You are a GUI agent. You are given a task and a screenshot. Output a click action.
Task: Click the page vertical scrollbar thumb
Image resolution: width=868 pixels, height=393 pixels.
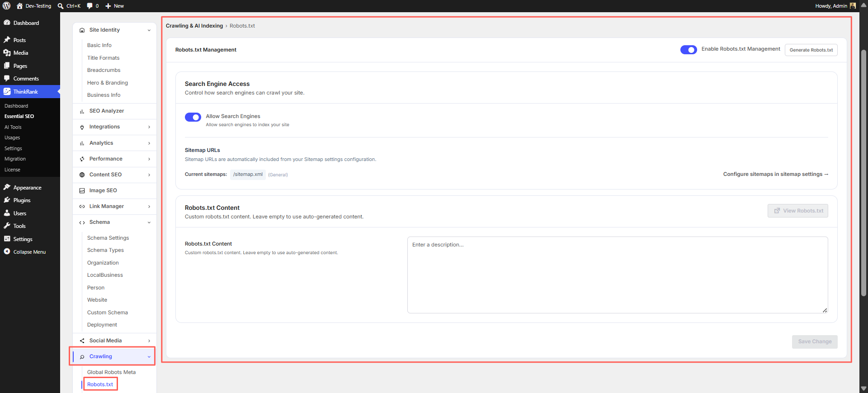click(863, 173)
